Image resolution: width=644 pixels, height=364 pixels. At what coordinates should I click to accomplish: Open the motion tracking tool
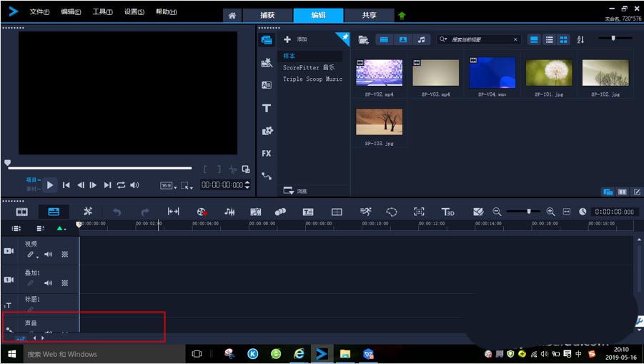tap(280, 212)
